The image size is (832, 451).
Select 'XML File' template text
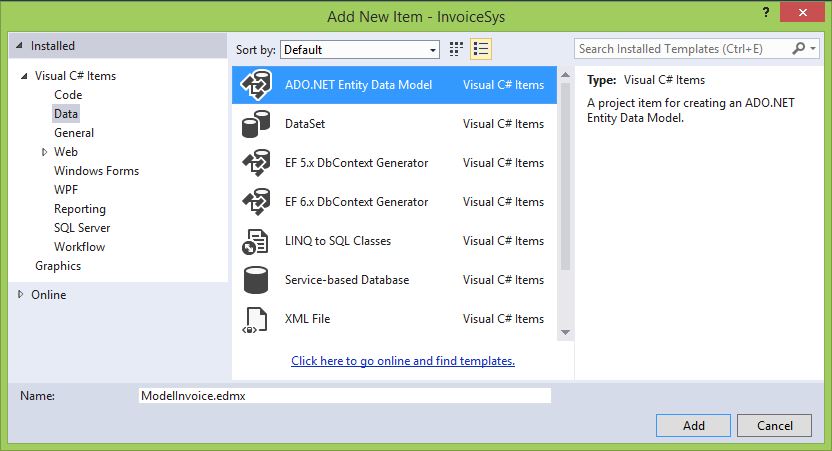307,319
